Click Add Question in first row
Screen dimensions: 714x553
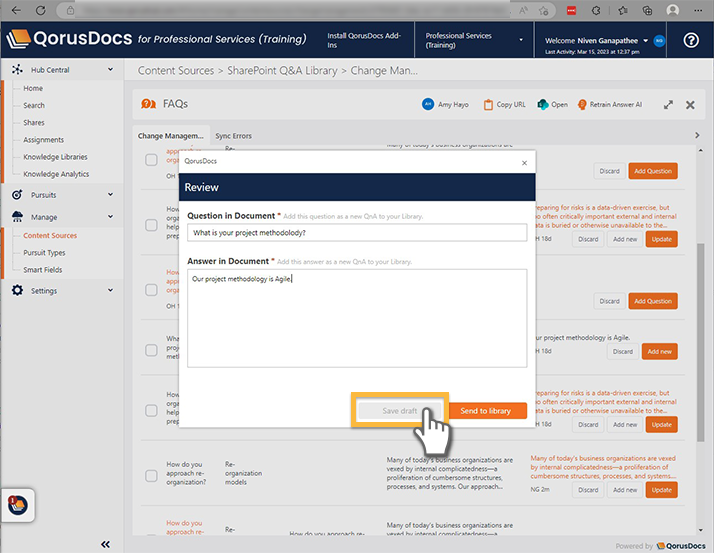click(x=653, y=171)
